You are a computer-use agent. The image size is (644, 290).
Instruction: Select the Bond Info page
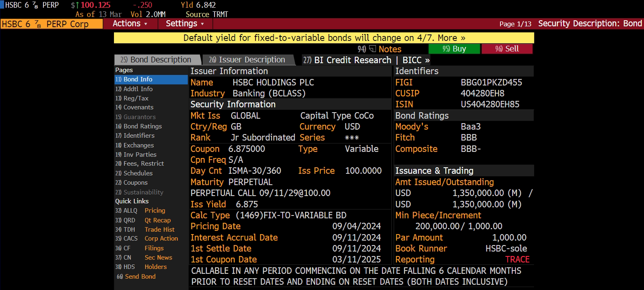pyautogui.click(x=151, y=79)
